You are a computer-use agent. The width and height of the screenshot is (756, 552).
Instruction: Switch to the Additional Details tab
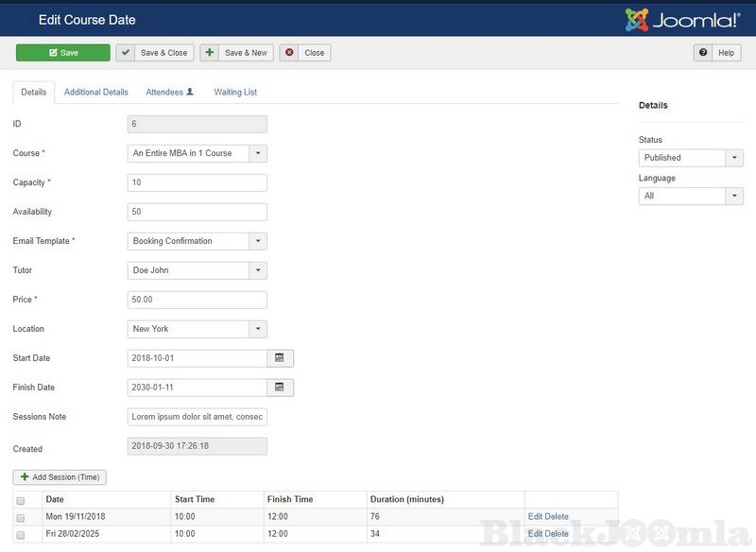coord(95,93)
